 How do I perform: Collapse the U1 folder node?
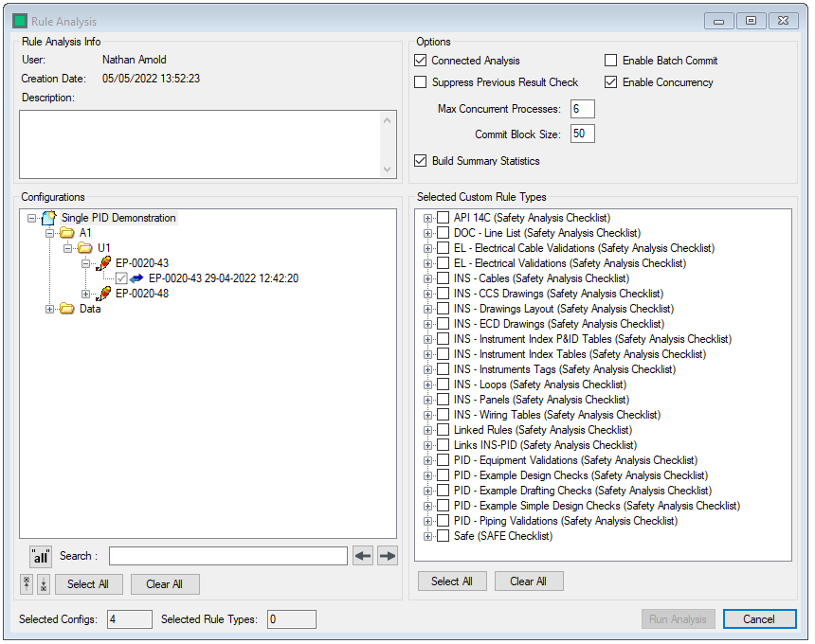pyautogui.click(x=68, y=248)
